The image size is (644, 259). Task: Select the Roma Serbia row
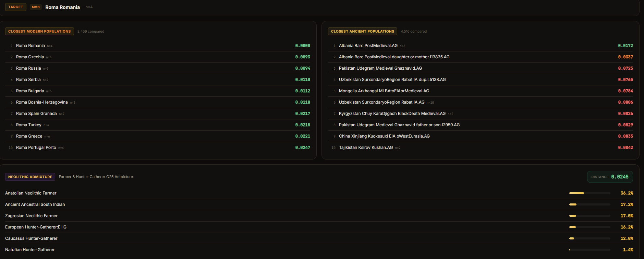[x=158, y=80]
